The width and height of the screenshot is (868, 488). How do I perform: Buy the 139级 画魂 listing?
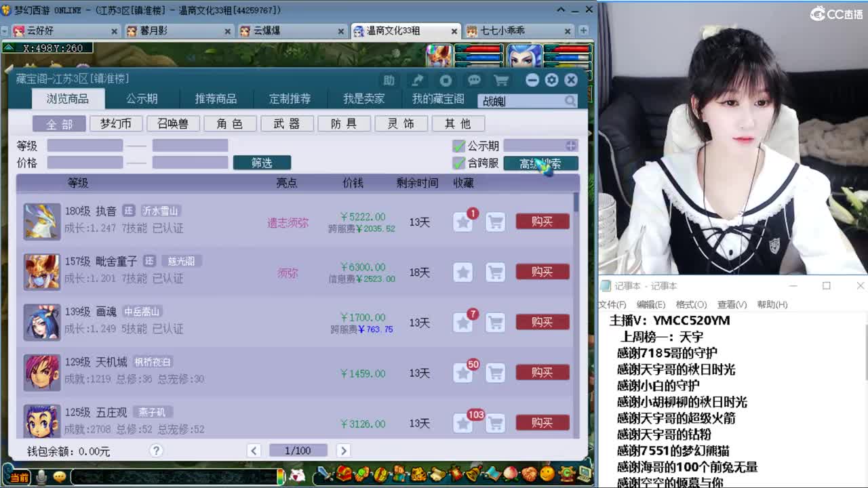coord(542,323)
